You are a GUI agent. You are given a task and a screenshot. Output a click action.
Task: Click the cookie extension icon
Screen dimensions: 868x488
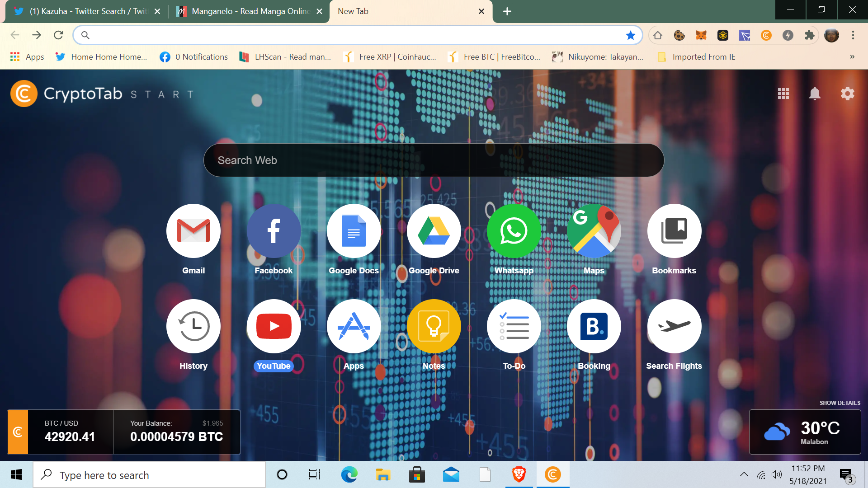coord(679,35)
